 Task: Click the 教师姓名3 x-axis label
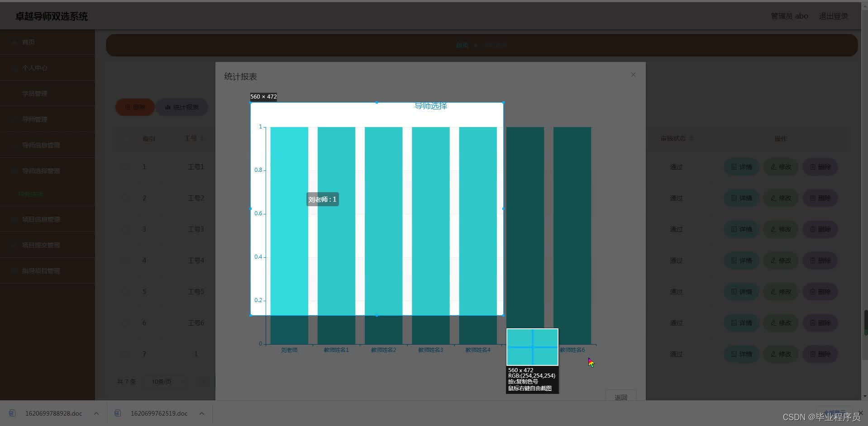(430, 350)
